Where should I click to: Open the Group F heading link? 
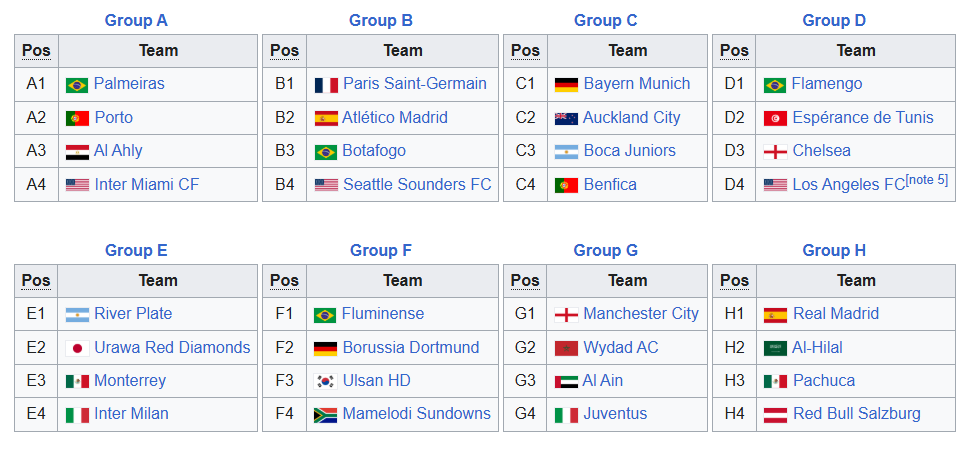[x=380, y=250]
